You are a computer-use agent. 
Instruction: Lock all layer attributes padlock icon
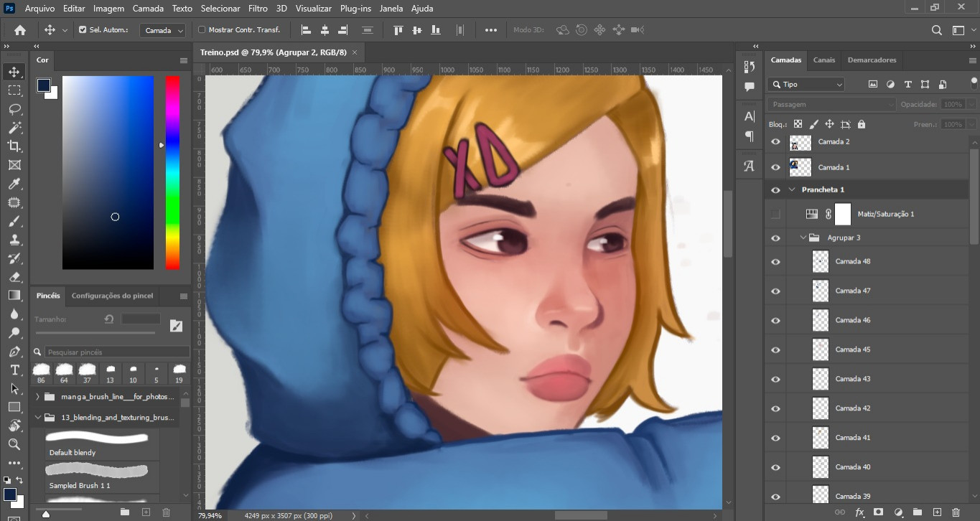click(861, 124)
